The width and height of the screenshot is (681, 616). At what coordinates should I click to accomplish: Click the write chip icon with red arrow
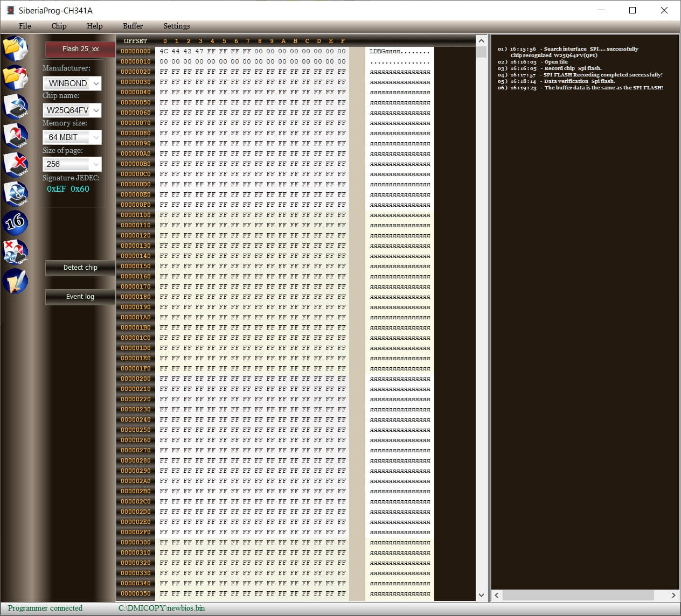pos(15,135)
